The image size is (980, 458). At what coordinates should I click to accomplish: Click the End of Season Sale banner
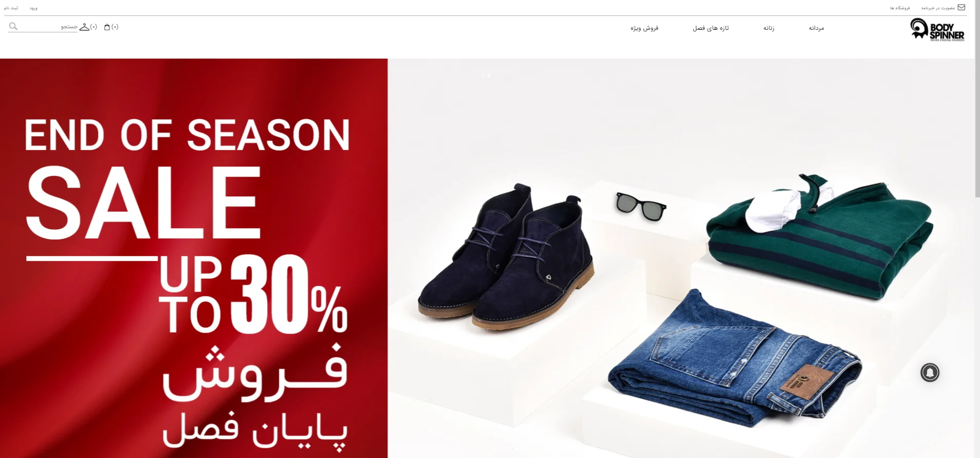coord(194,258)
